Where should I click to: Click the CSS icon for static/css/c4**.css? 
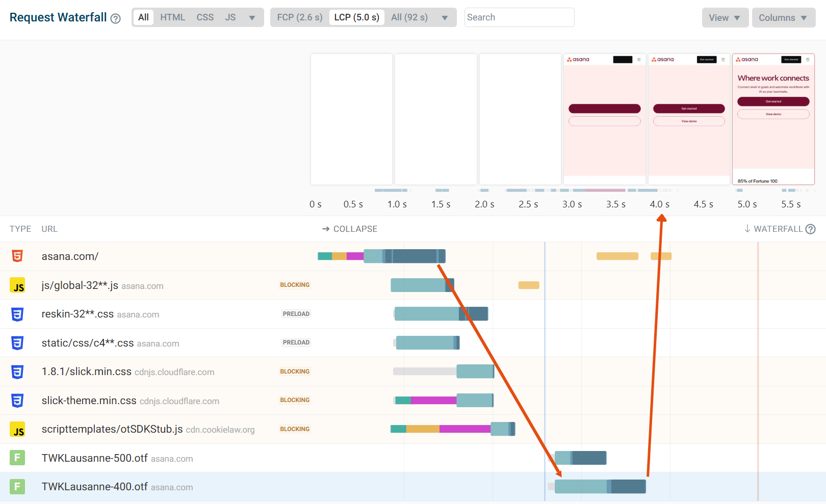(17, 343)
